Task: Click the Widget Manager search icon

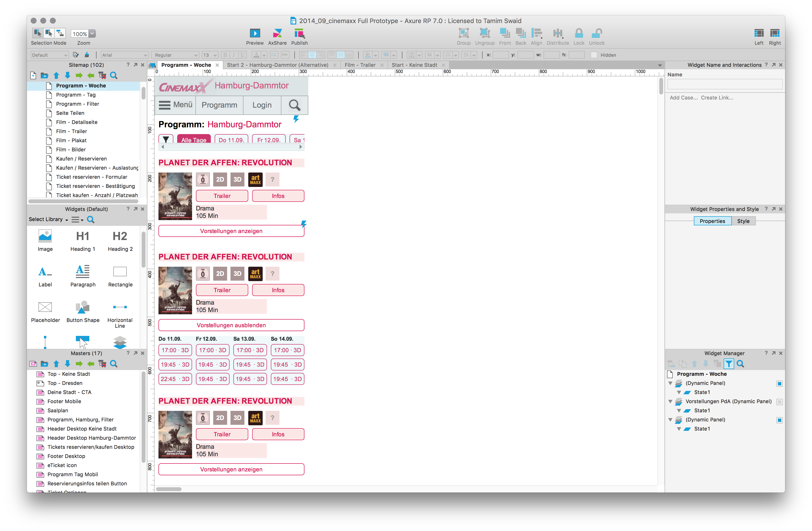Action: pyautogui.click(x=740, y=364)
